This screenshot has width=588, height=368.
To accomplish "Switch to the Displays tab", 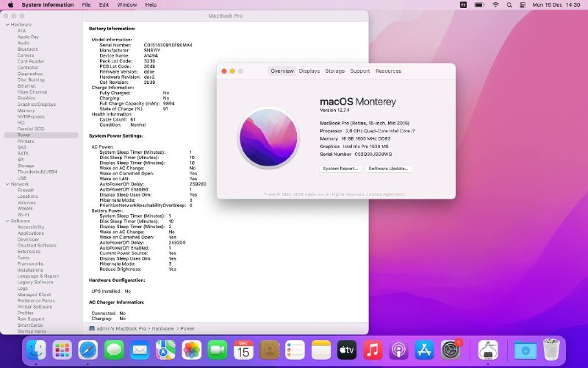I will click(309, 71).
